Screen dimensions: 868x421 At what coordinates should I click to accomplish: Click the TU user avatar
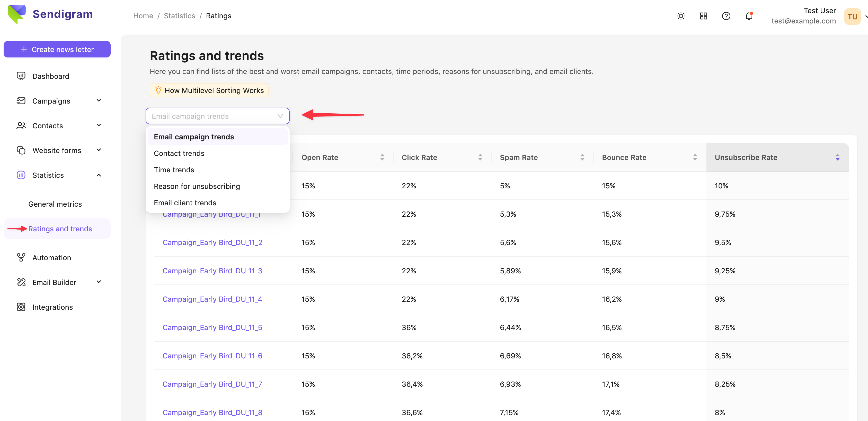(852, 16)
